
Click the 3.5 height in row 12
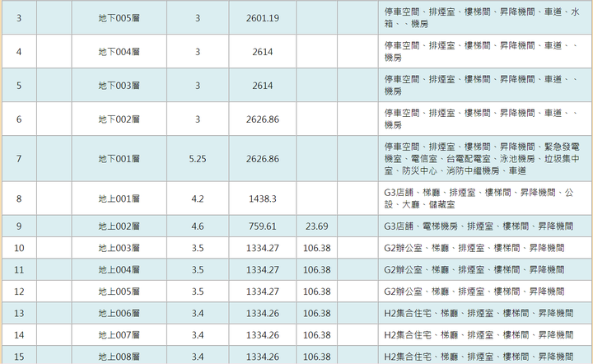click(198, 292)
